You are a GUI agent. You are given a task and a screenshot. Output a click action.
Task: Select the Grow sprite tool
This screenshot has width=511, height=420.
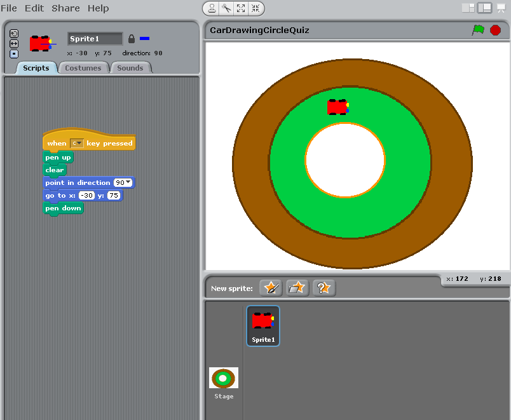coord(241,8)
